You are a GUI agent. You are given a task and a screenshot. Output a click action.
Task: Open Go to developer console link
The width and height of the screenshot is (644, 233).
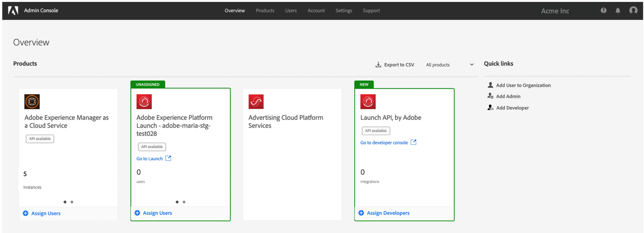[384, 142]
